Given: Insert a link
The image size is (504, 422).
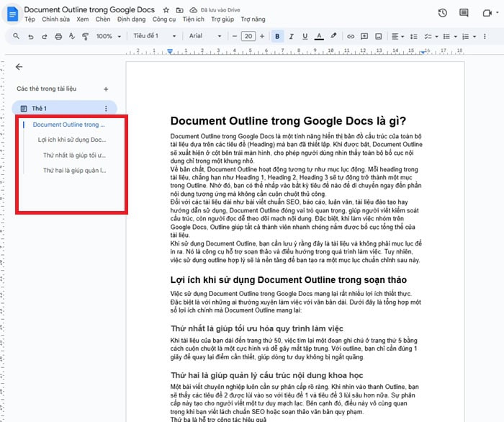Looking at the screenshot, I should (351, 37).
